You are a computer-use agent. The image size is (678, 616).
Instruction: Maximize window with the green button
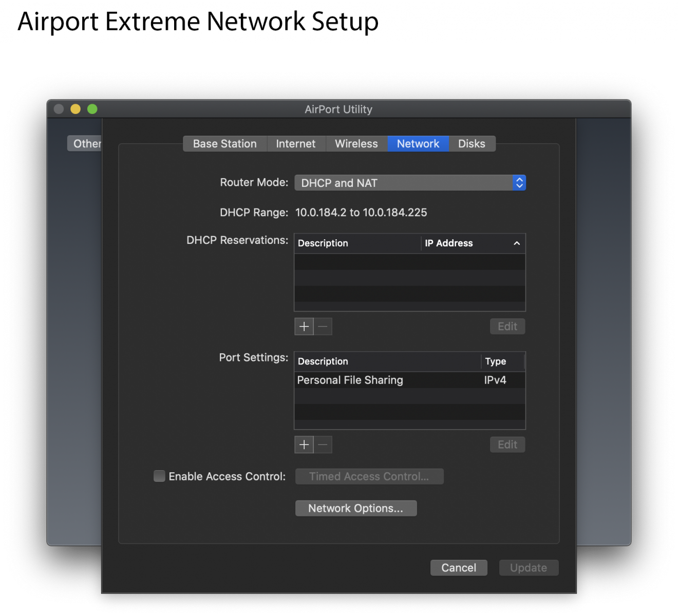click(92, 109)
